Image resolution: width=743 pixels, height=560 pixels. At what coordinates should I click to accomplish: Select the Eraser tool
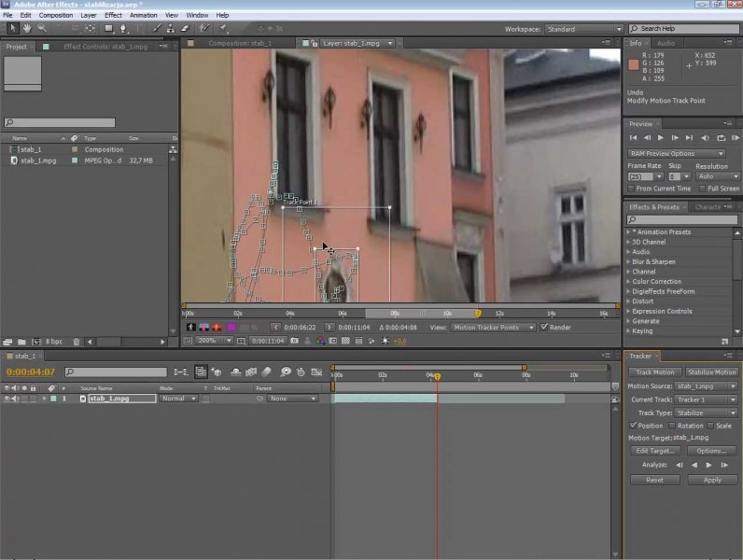[185, 29]
